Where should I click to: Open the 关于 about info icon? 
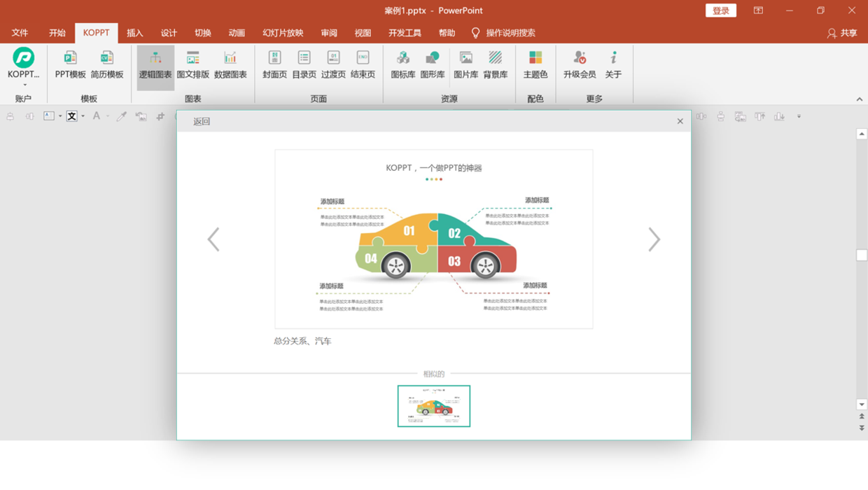click(x=613, y=65)
